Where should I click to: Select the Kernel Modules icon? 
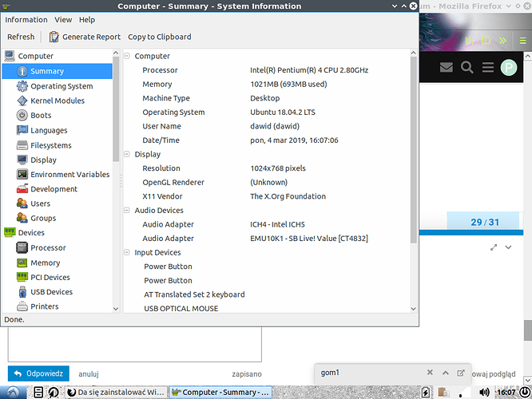[22, 101]
